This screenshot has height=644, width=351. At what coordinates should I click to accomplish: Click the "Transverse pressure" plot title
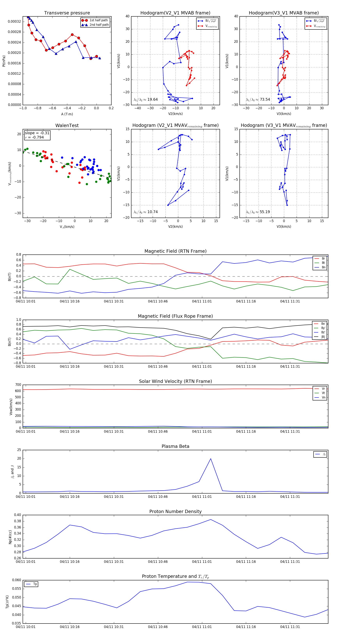67,13
